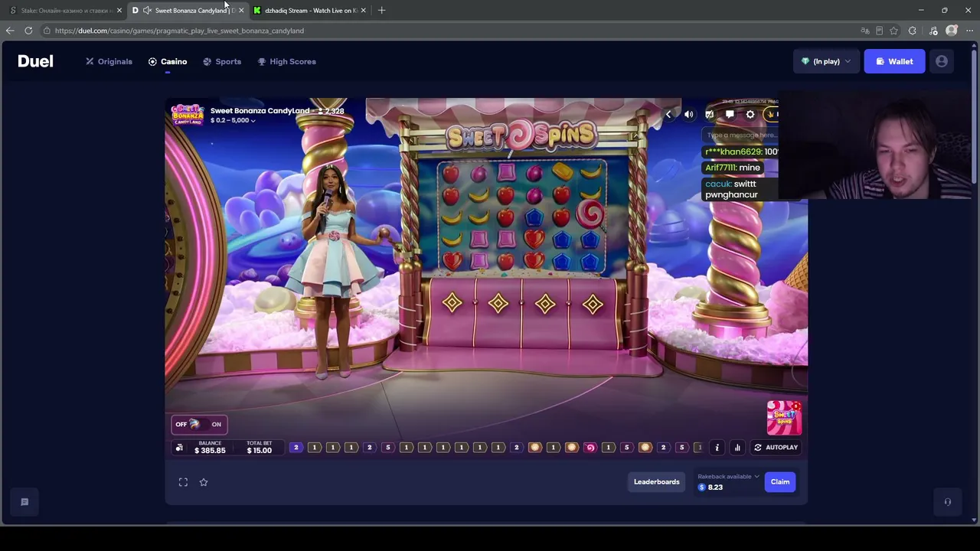Open Leaderboards
Image resolution: width=980 pixels, height=551 pixels.
pos(656,482)
